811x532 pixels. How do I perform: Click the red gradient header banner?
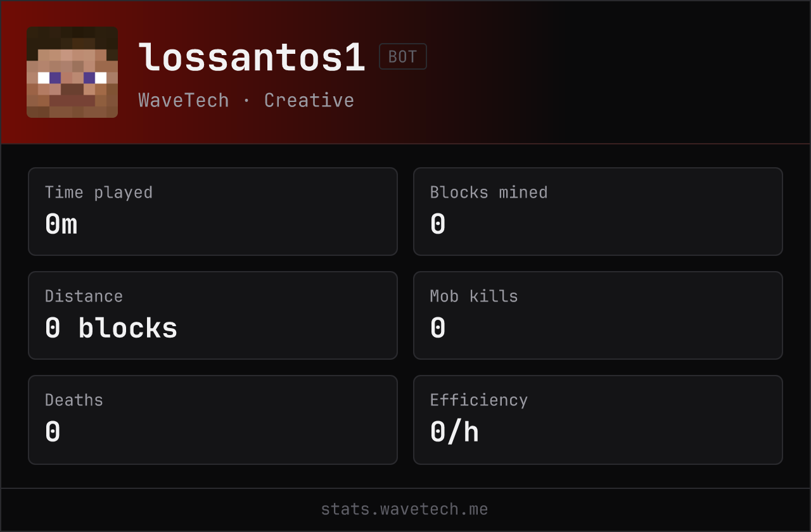click(x=405, y=72)
